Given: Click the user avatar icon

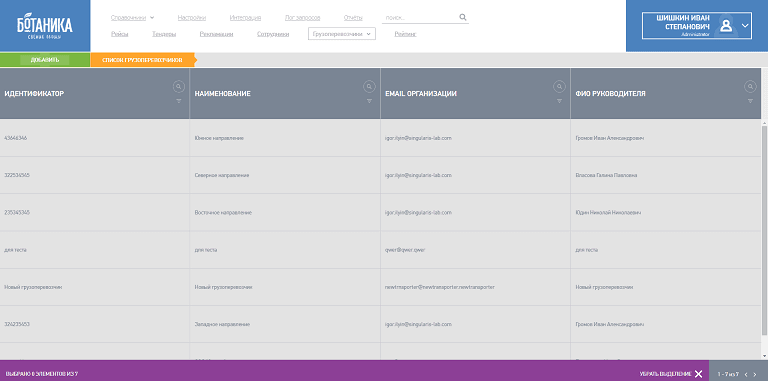Looking at the screenshot, I should [x=726, y=25].
